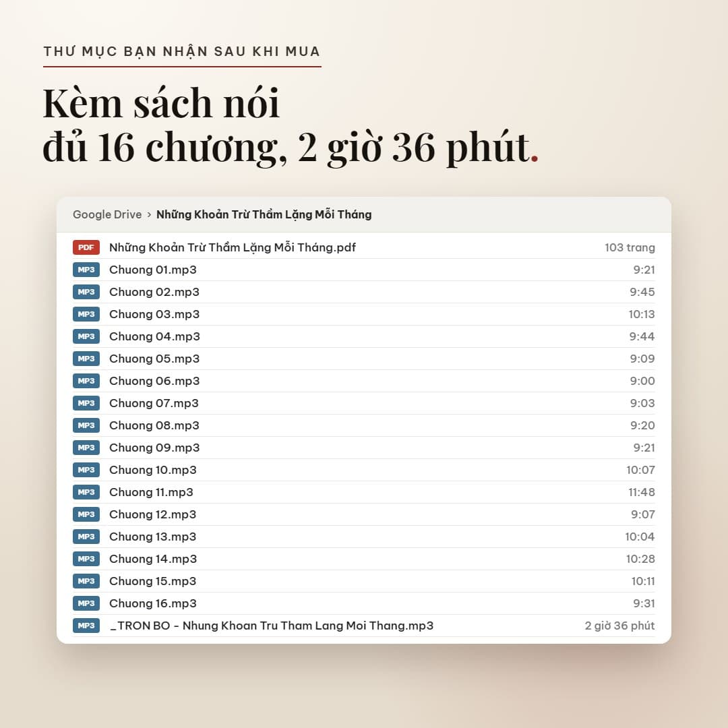Image resolution: width=728 pixels, height=728 pixels.
Task: Select Chuong 06.mp3 file name
Action: point(154,382)
